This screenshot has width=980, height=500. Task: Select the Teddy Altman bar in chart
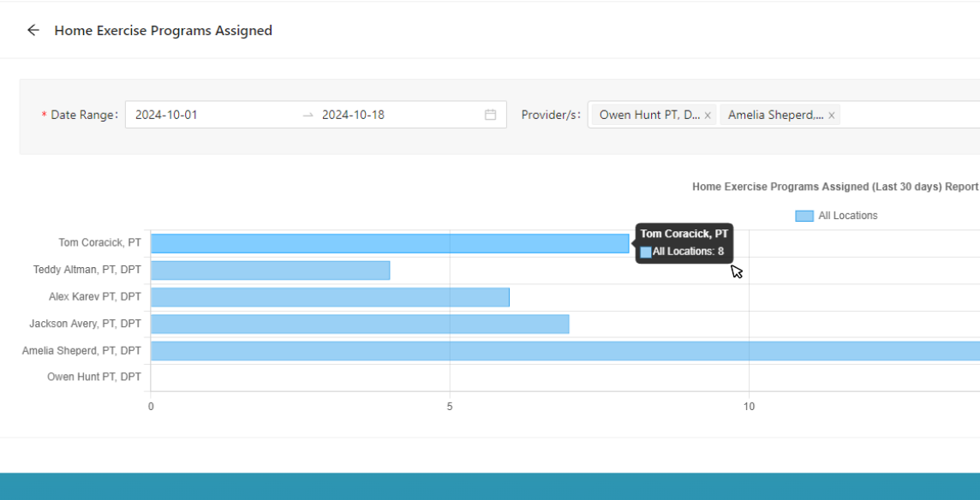270,271
